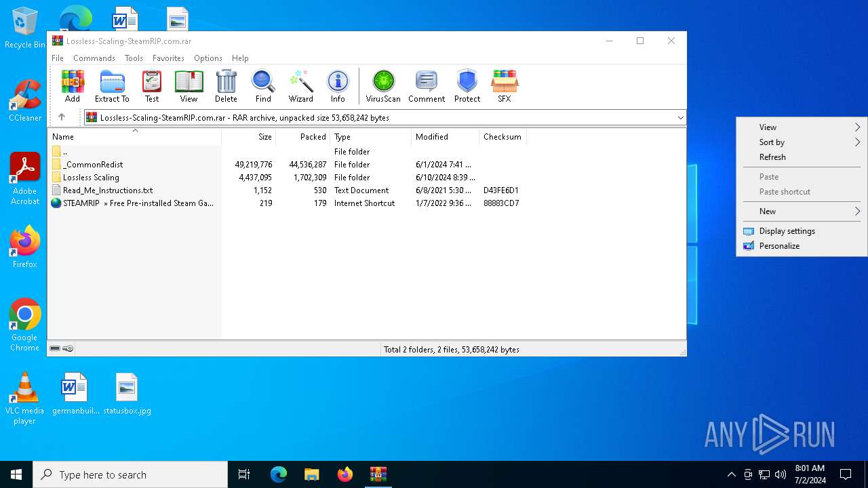This screenshot has height=488, width=868.
Task: Choose Display settings in context menu
Action: (x=802, y=231)
